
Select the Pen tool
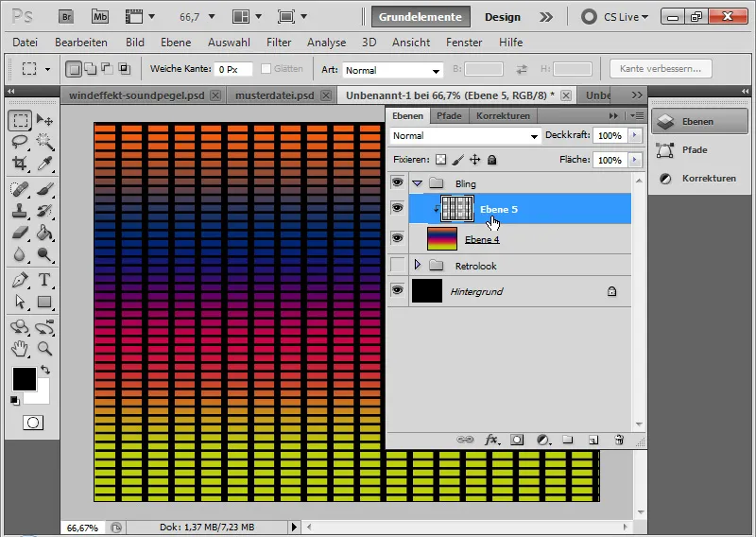(20, 280)
